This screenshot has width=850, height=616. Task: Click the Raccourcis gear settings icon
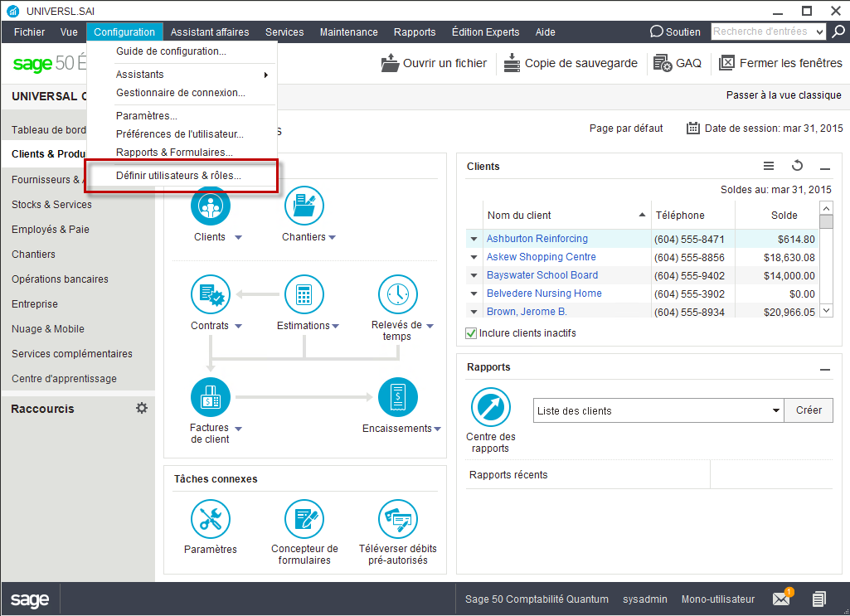click(142, 409)
